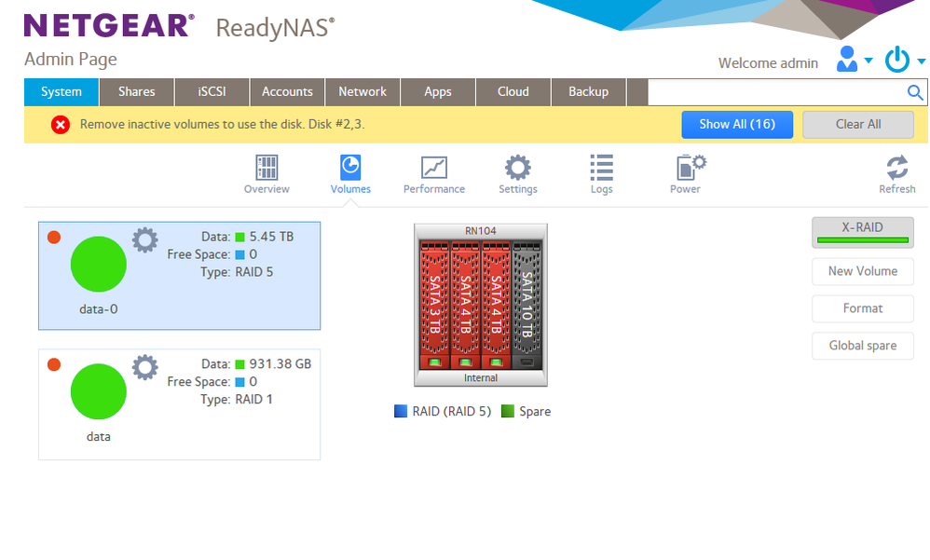Click the Refresh icon
Viewport: 930px width, 560px height.
point(896,169)
